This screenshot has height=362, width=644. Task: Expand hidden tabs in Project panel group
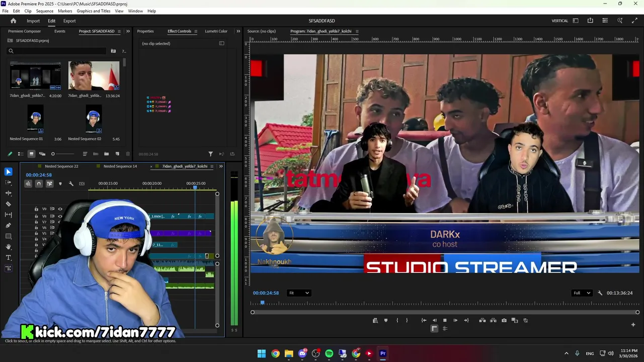[128, 31]
